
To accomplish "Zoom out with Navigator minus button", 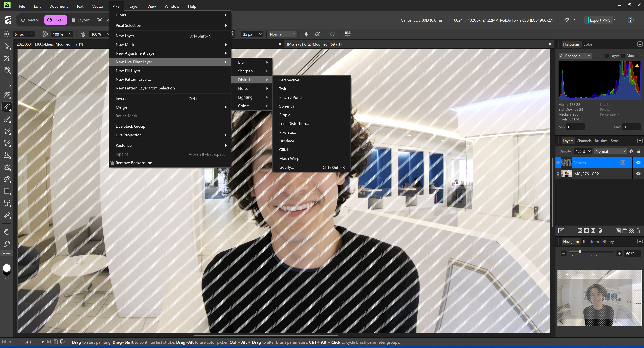I will (x=563, y=253).
